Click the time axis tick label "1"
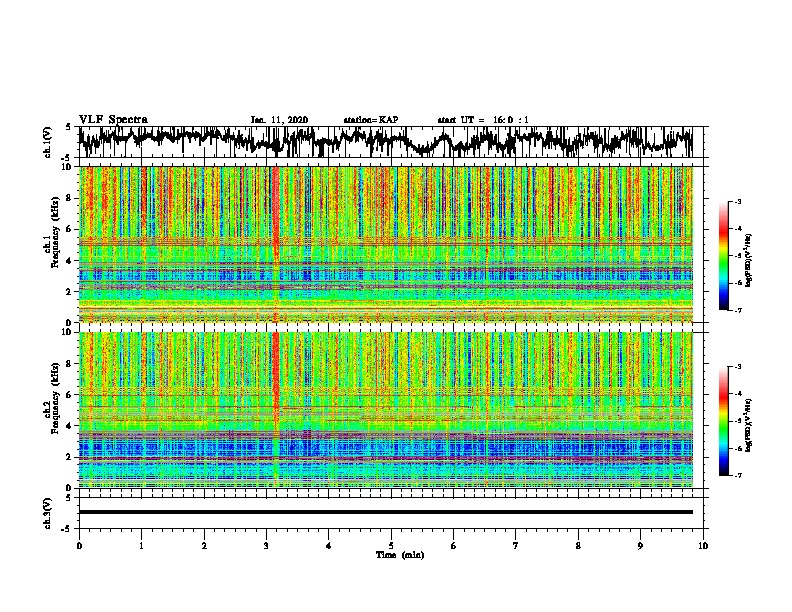The width and height of the screenshot is (792, 612). click(141, 546)
